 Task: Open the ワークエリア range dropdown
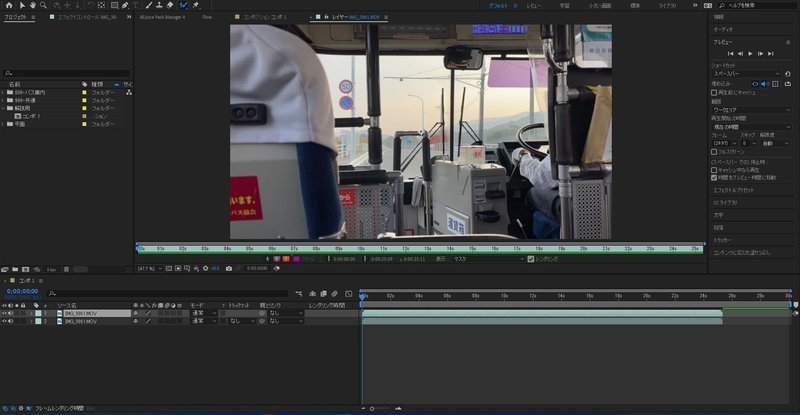751,110
